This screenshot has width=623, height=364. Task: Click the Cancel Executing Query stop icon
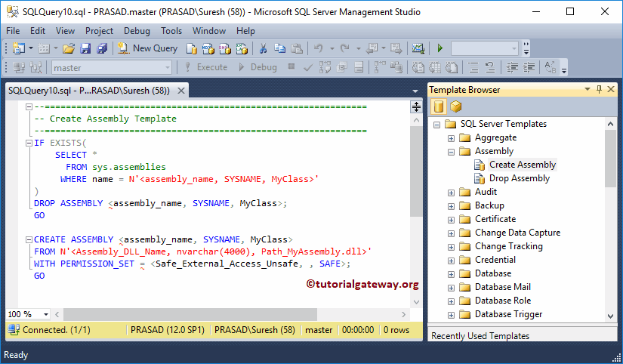point(291,66)
